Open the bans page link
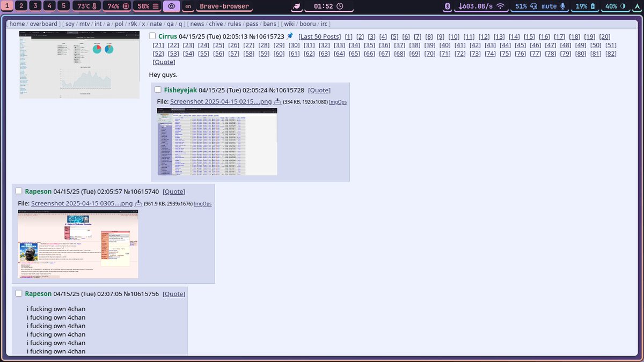Viewport: 644px width, 362px height. (x=270, y=24)
